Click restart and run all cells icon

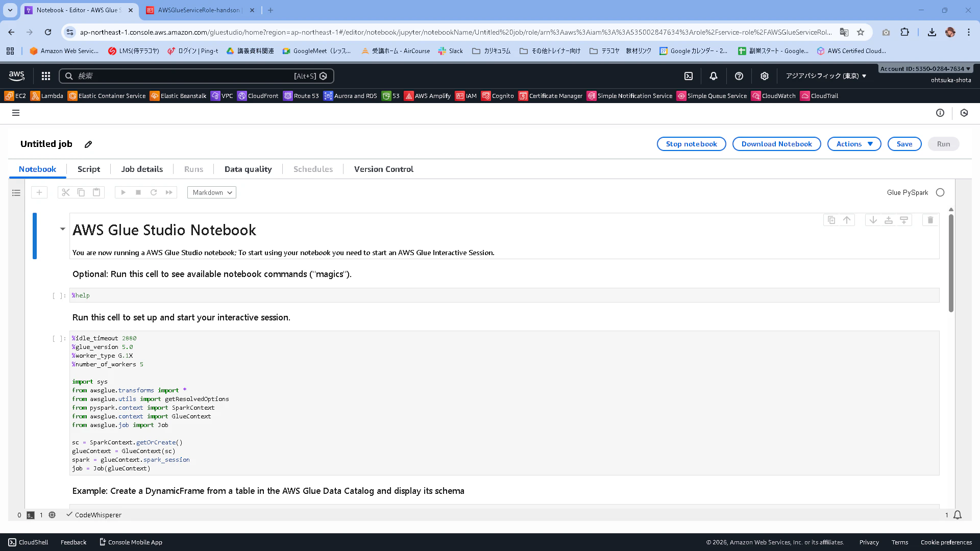[x=169, y=192]
